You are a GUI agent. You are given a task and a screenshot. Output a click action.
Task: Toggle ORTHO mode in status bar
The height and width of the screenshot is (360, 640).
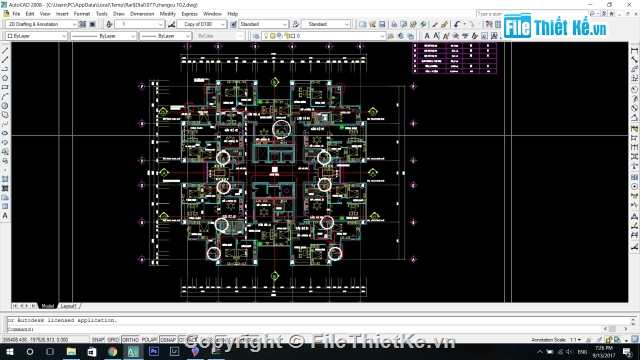click(x=131, y=340)
